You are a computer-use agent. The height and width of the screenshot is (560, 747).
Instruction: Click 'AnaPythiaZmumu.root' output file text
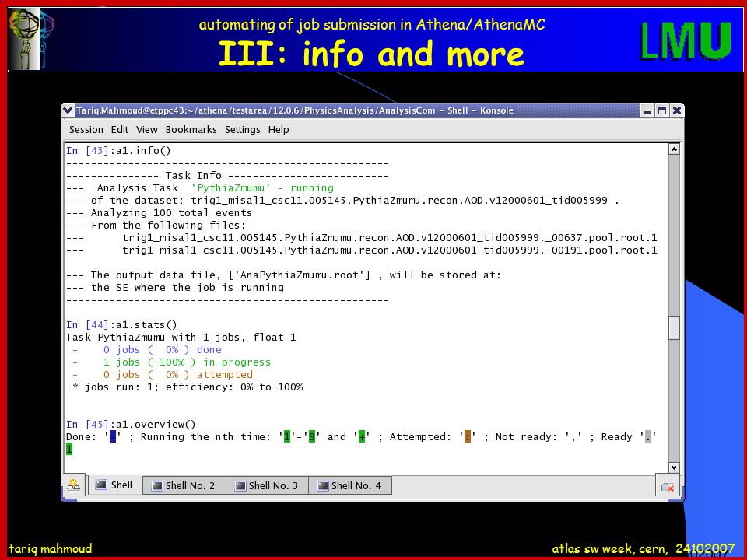pyautogui.click(x=302, y=275)
